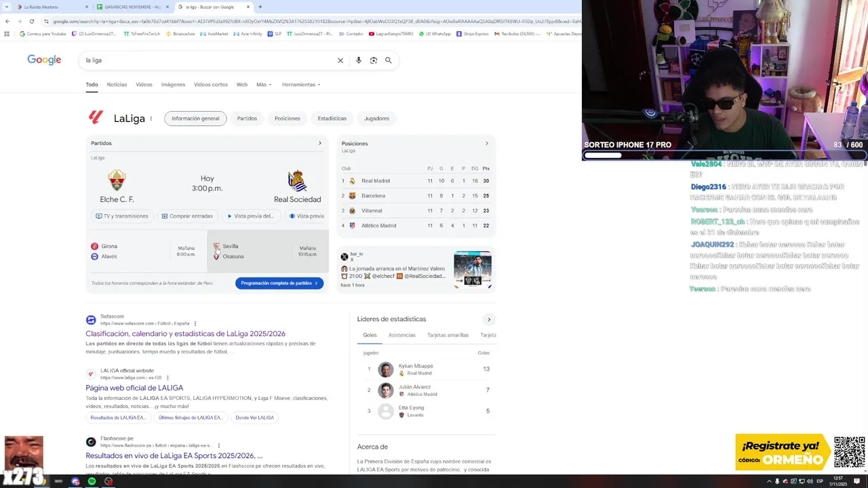Click the Donde Ver LALIGA sitelink
The width and height of the screenshot is (868, 488).
coord(254,418)
